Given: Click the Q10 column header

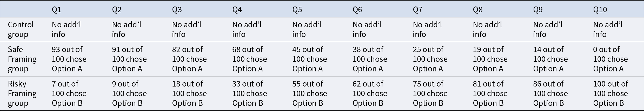Looking at the screenshot, I should click(600, 10).
